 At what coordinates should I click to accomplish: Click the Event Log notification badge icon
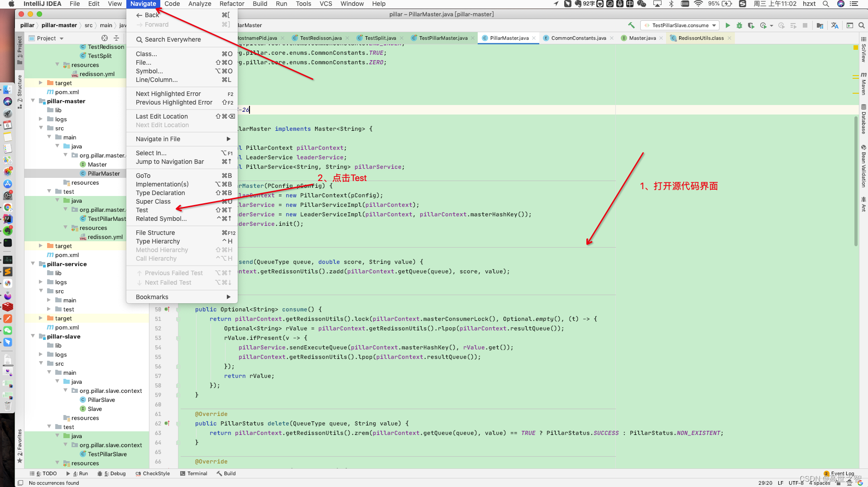point(826,473)
